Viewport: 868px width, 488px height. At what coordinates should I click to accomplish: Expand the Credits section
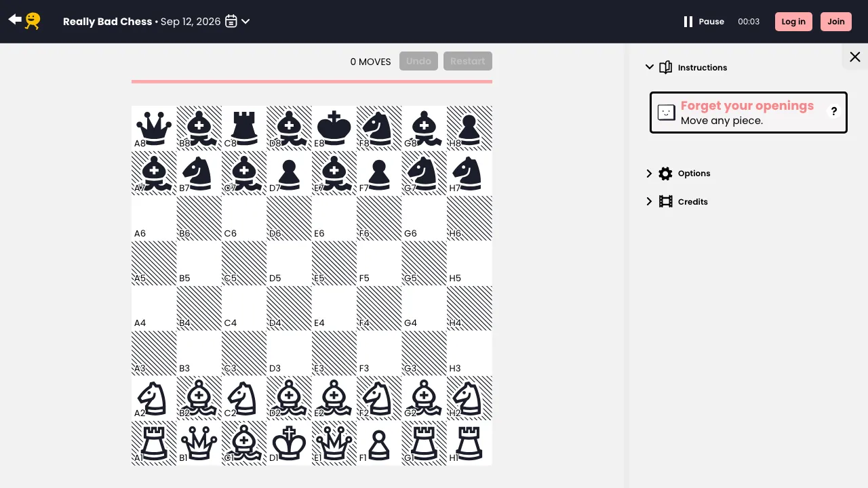tap(677, 201)
